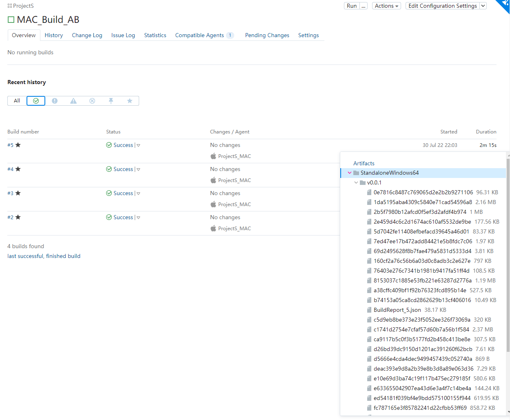The image size is (510, 420).
Task: Click file icon of fc787165e3f85782241d22cfbb53ff69
Action: (x=369, y=408)
